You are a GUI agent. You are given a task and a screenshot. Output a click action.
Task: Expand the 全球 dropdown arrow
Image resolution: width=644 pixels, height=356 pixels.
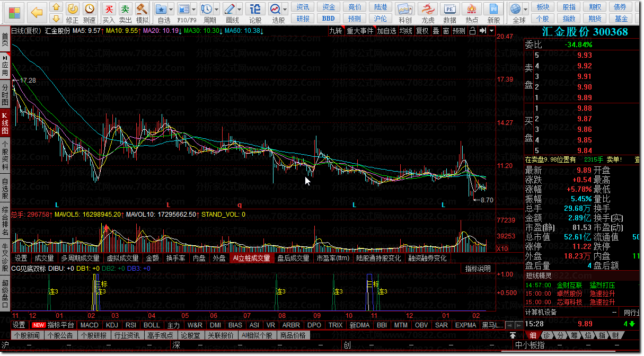coord(526,9)
